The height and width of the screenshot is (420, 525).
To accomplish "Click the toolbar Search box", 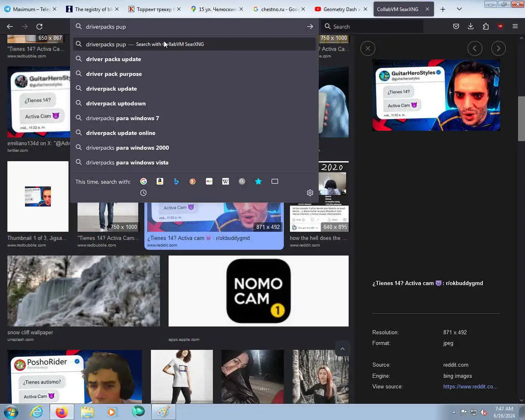I will (372, 27).
